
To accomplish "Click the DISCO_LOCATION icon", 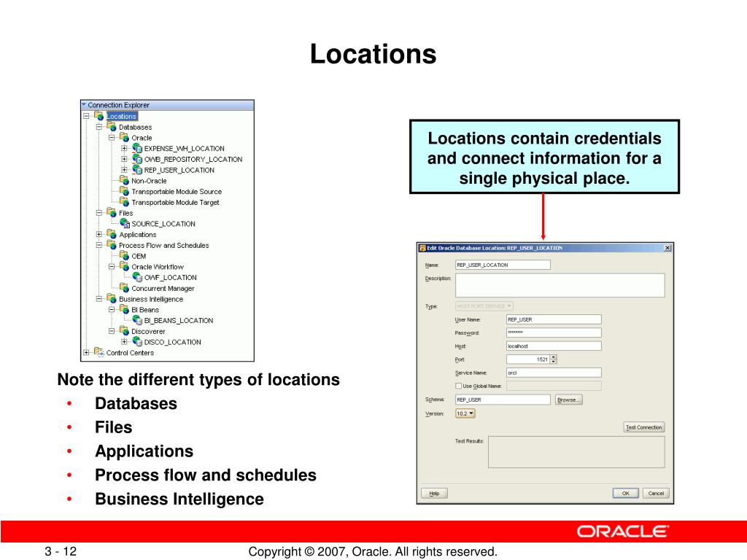I will [137, 341].
